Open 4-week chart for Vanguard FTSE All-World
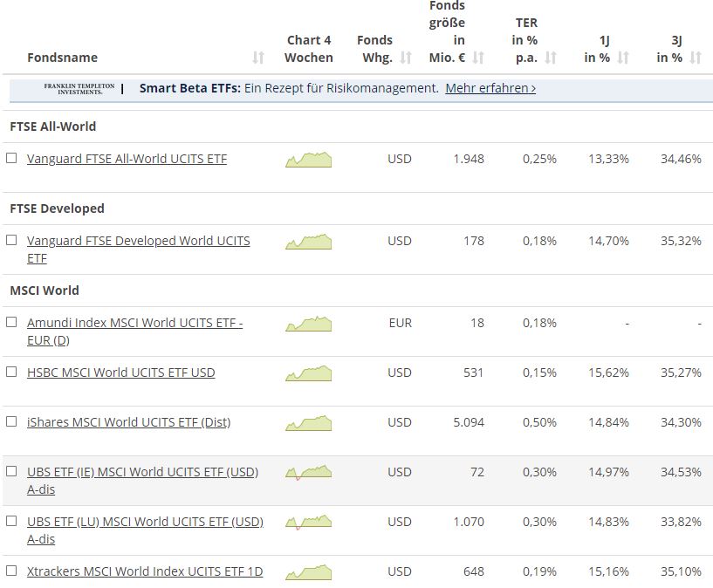 coord(308,160)
